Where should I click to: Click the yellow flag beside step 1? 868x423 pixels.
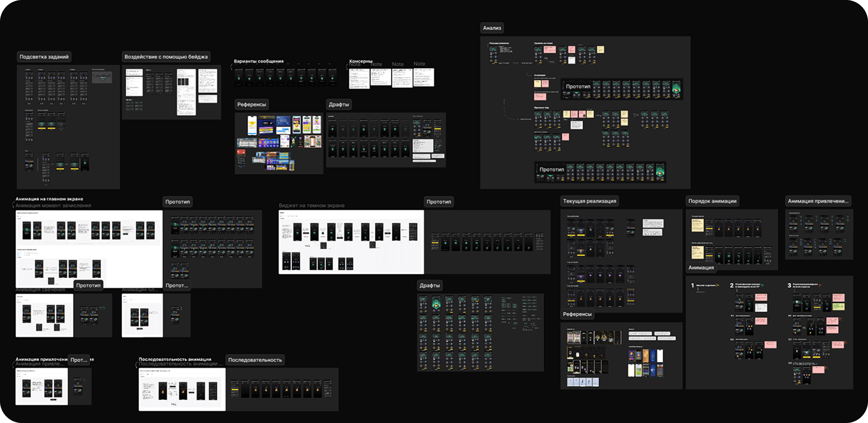[x=718, y=285]
